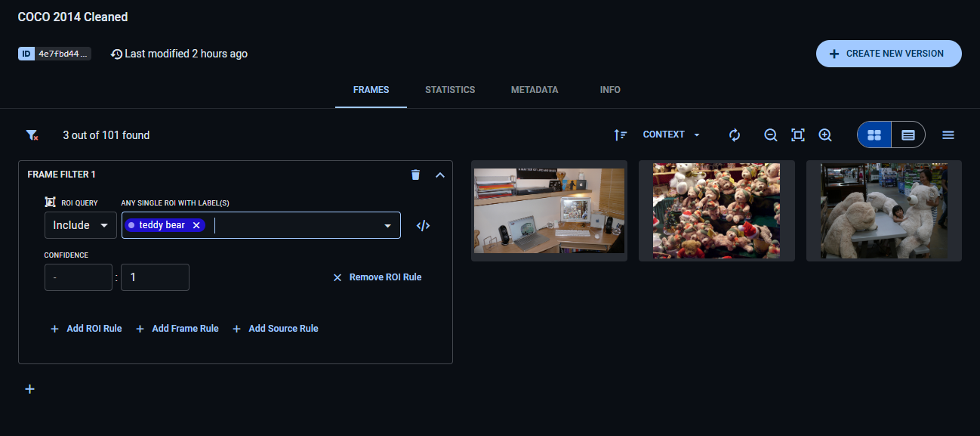Zoom in the frame thumbnails
Screen dimensions: 980x436
pos(825,135)
